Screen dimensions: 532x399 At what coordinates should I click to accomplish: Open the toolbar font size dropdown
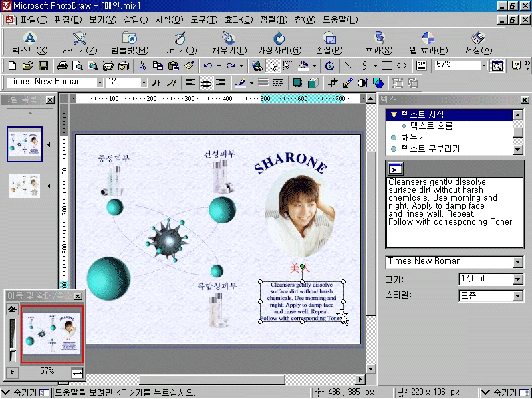pyautogui.click(x=144, y=82)
